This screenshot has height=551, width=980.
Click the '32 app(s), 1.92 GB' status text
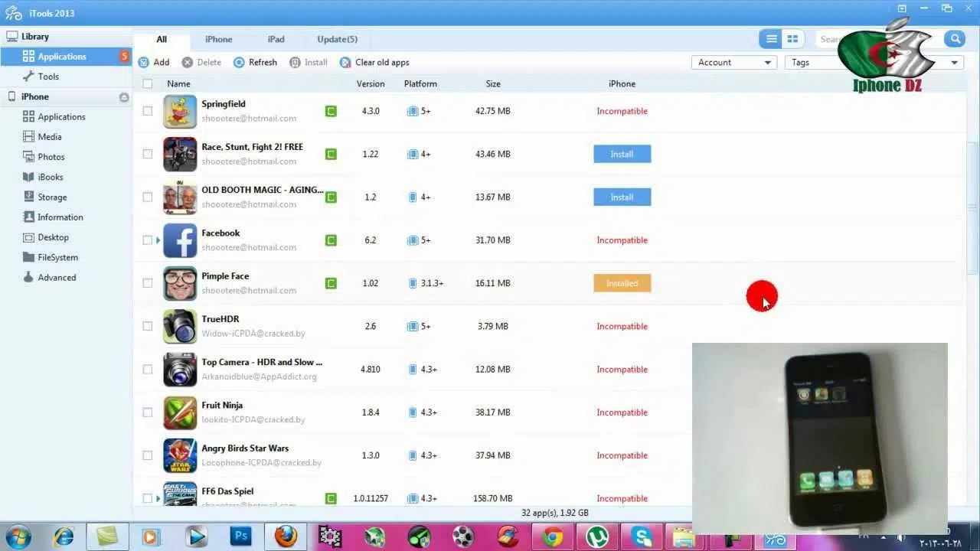[555, 513]
